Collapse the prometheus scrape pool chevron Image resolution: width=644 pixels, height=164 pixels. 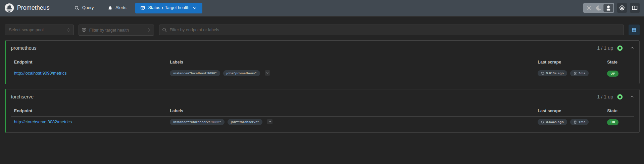[632, 48]
